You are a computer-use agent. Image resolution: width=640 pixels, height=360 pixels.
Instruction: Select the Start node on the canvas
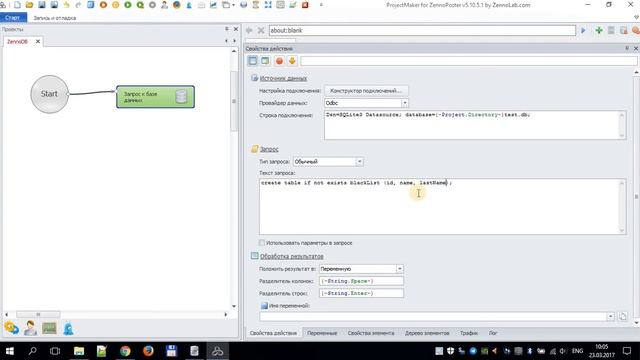[x=49, y=94]
